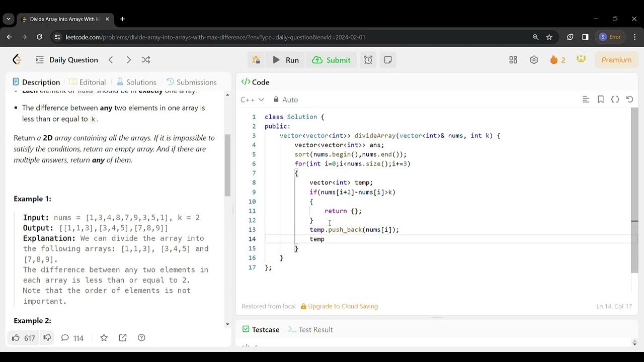644x362 pixels.
Task: Open the timer alarm clock icon
Action: point(368,60)
